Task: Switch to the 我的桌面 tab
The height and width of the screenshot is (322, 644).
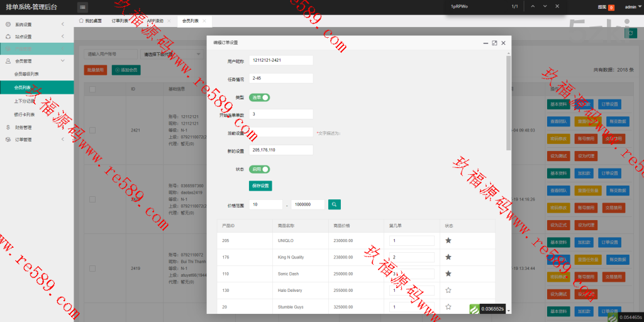Action: tap(91, 21)
